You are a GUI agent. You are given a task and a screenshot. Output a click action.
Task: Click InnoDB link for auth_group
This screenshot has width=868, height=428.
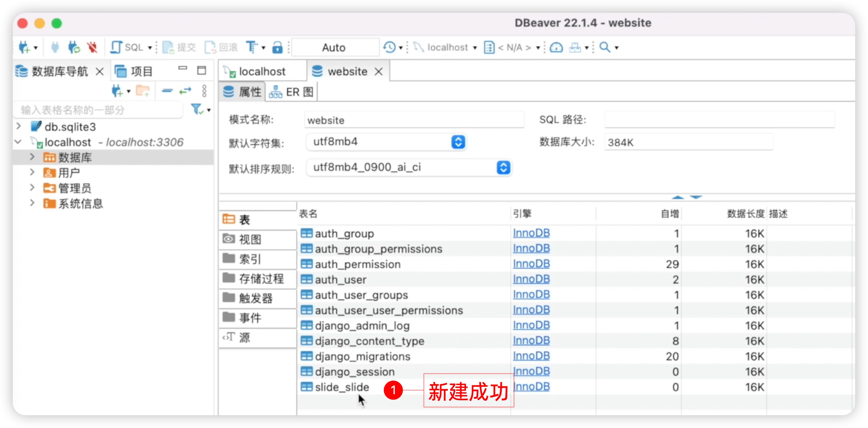click(x=531, y=233)
